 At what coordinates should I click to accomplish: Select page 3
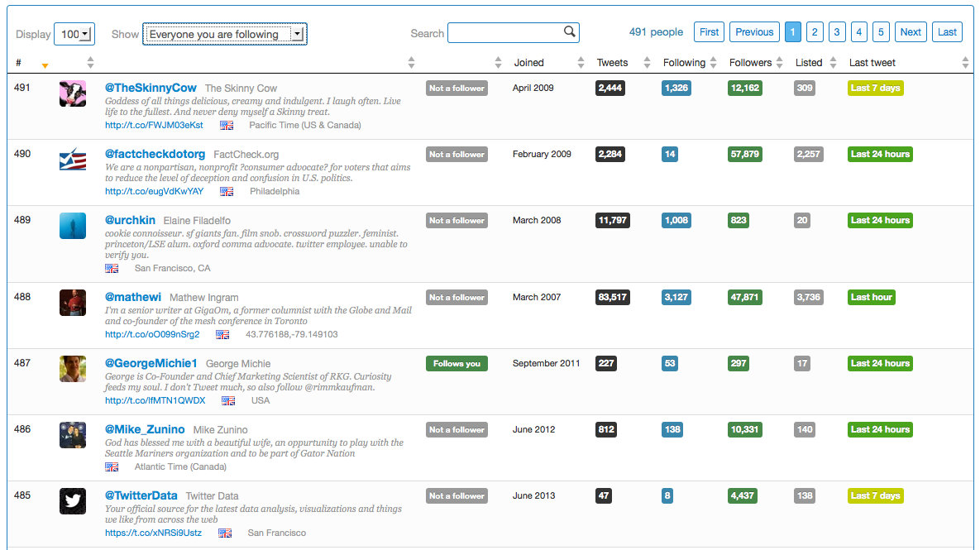[837, 32]
